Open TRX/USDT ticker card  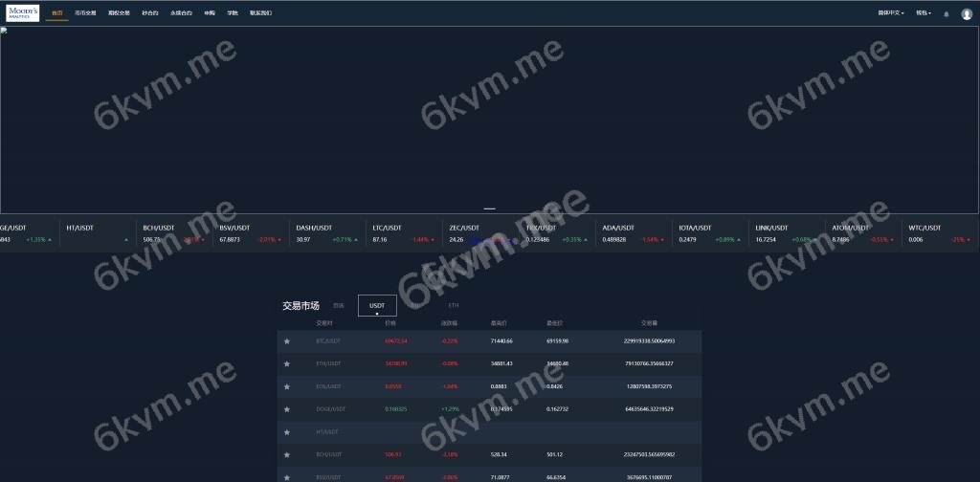click(557, 233)
